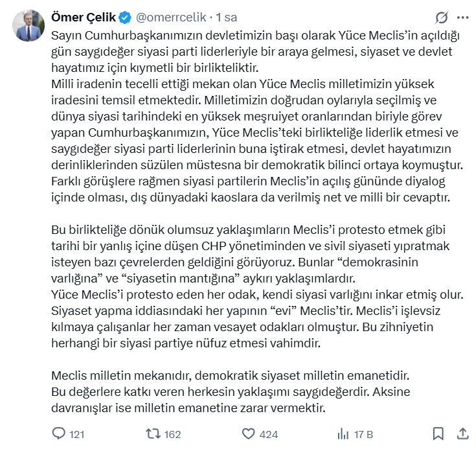The height and width of the screenshot is (451, 476).
Task: Like the tweet with the heart icon
Action: pyautogui.click(x=248, y=434)
